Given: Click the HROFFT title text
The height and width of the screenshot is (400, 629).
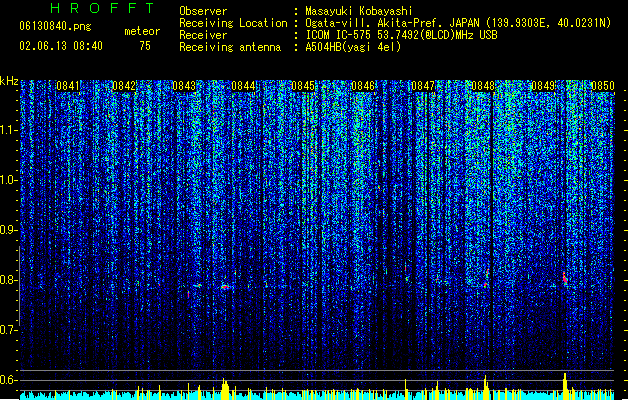Looking at the screenshot, I should click(x=102, y=8).
